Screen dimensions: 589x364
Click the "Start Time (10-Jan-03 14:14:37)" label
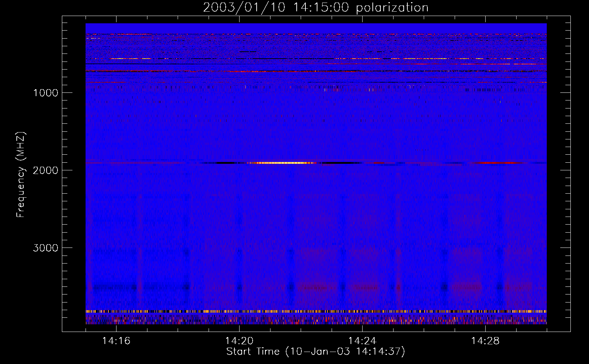pos(316,352)
